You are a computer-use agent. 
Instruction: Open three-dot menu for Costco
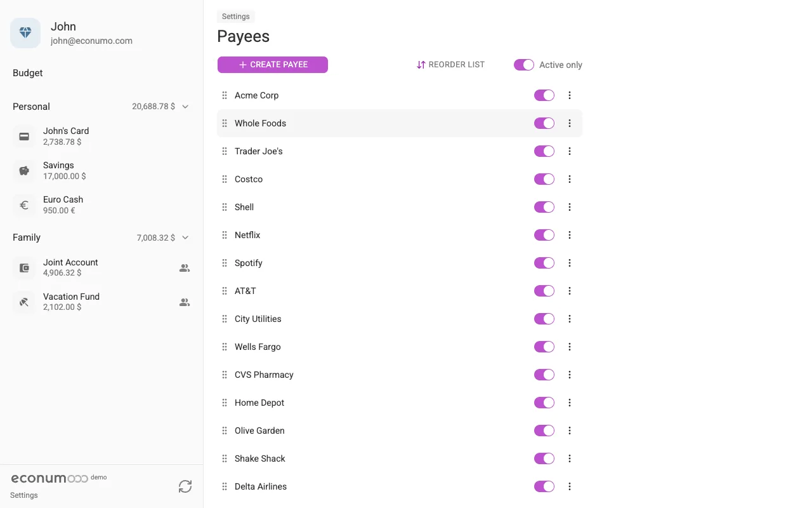pos(570,179)
